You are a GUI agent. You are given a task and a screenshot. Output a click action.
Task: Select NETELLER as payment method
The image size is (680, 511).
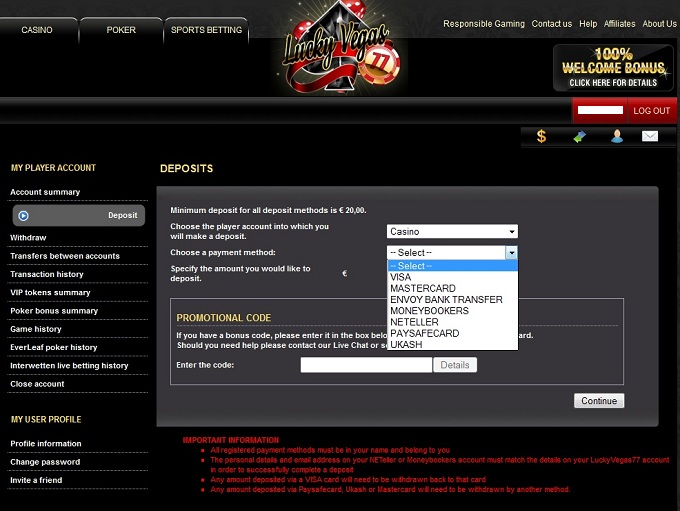click(415, 322)
